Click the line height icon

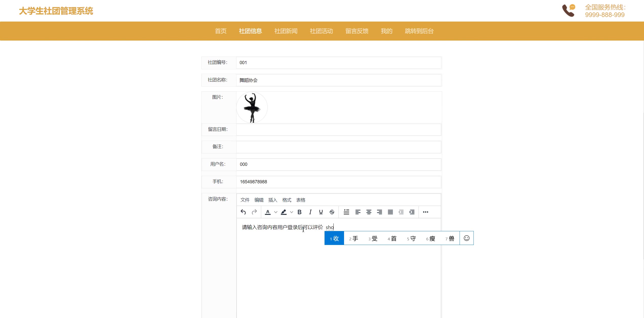click(346, 212)
